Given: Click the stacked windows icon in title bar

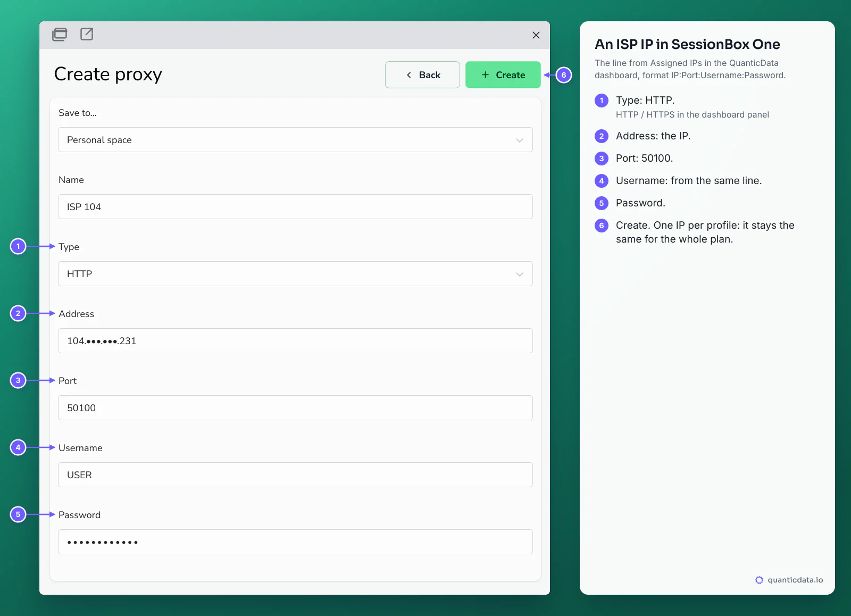Looking at the screenshot, I should coord(60,35).
